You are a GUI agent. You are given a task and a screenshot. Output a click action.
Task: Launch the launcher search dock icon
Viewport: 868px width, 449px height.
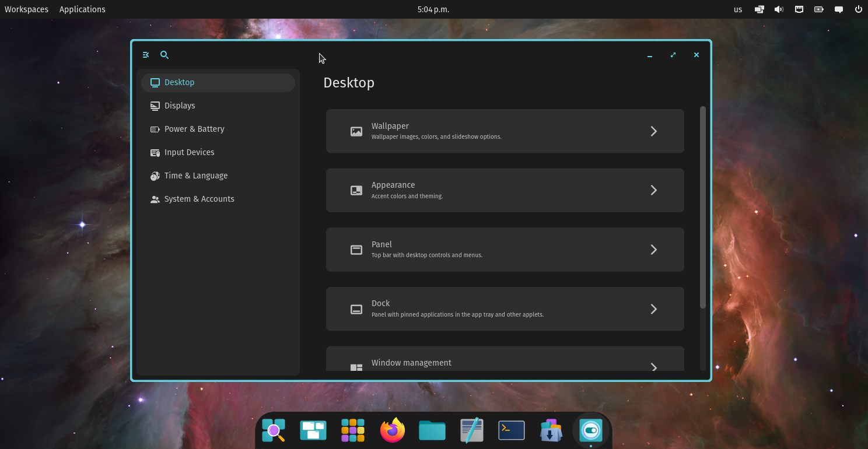[x=274, y=430]
